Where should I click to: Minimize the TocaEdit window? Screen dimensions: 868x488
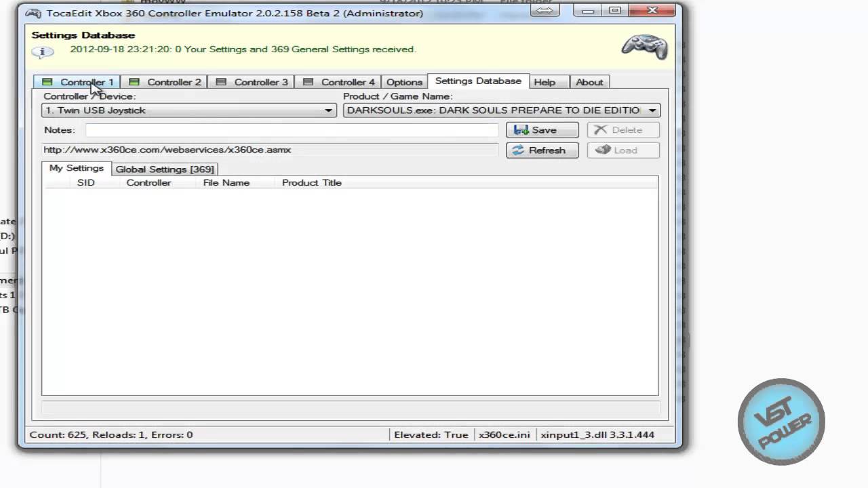[x=589, y=10]
